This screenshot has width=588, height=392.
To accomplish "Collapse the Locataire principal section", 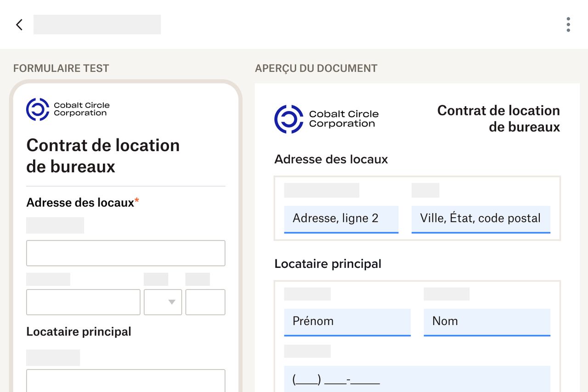I will [x=79, y=332].
